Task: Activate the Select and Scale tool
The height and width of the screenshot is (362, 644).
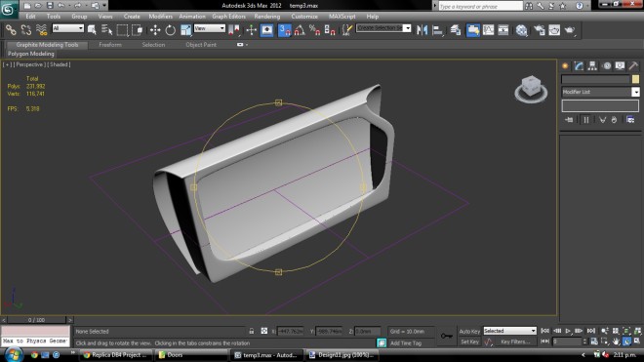Action: 185,30
